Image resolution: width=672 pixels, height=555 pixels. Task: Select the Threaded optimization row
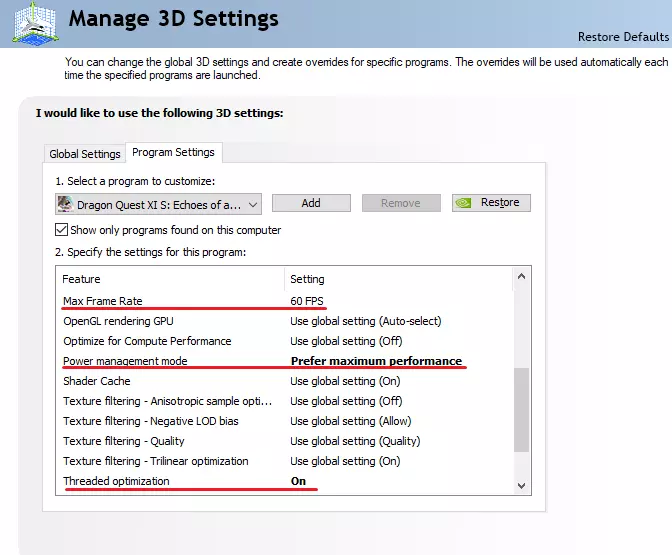(x=117, y=481)
